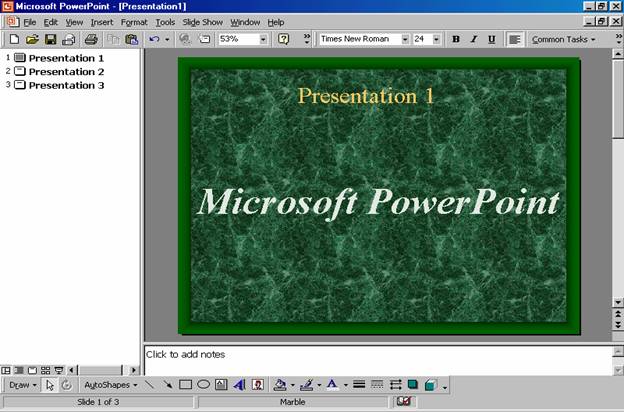Insert WordArt from drawing toolbar
Image resolution: width=624 pixels, height=412 pixels.
(x=240, y=385)
